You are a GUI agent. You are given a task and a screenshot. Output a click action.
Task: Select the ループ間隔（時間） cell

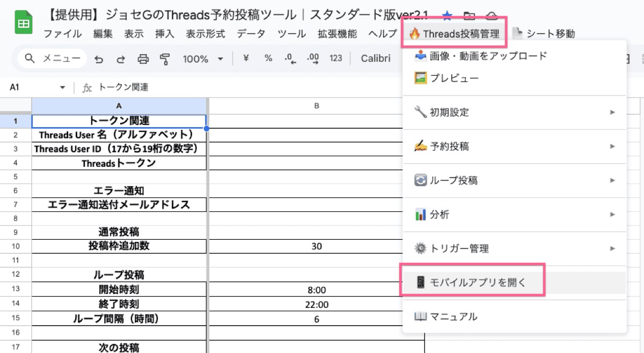click(x=119, y=319)
